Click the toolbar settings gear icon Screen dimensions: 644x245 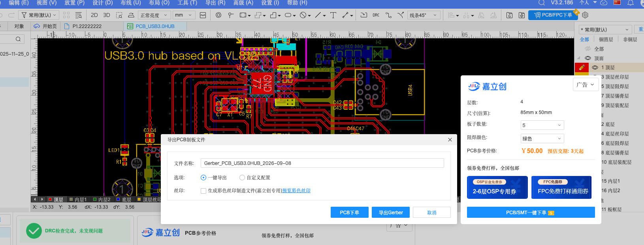[x=585, y=15]
